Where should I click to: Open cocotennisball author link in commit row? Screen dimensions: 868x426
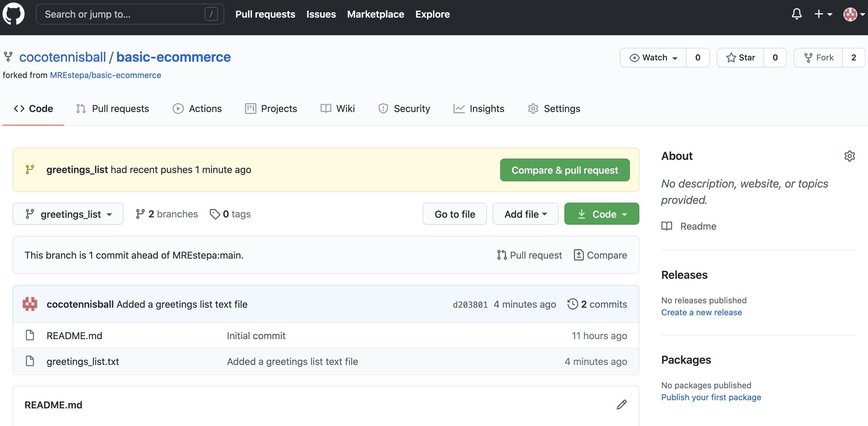point(80,304)
